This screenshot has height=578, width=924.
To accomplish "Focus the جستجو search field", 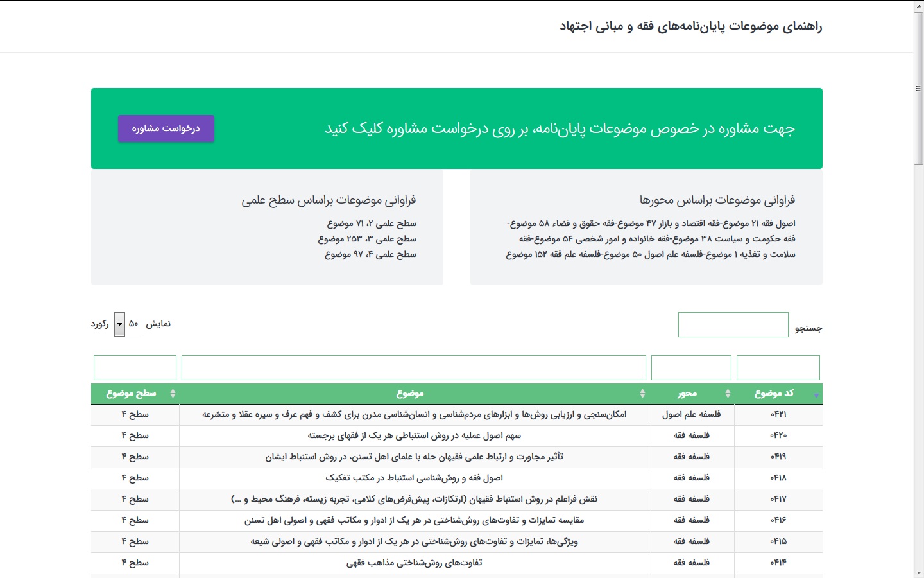I will [x=733, y=325].
